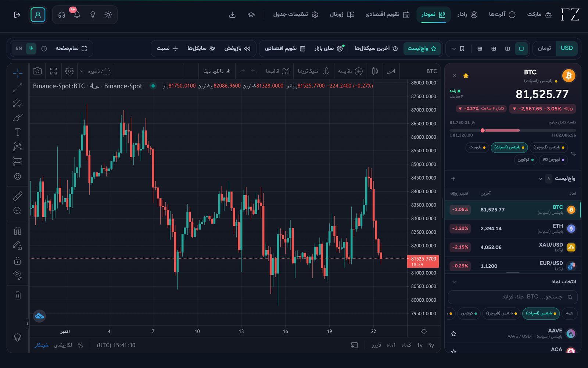Open the object tree layers icon
The image size is (588, 368).
click(17, 337)
